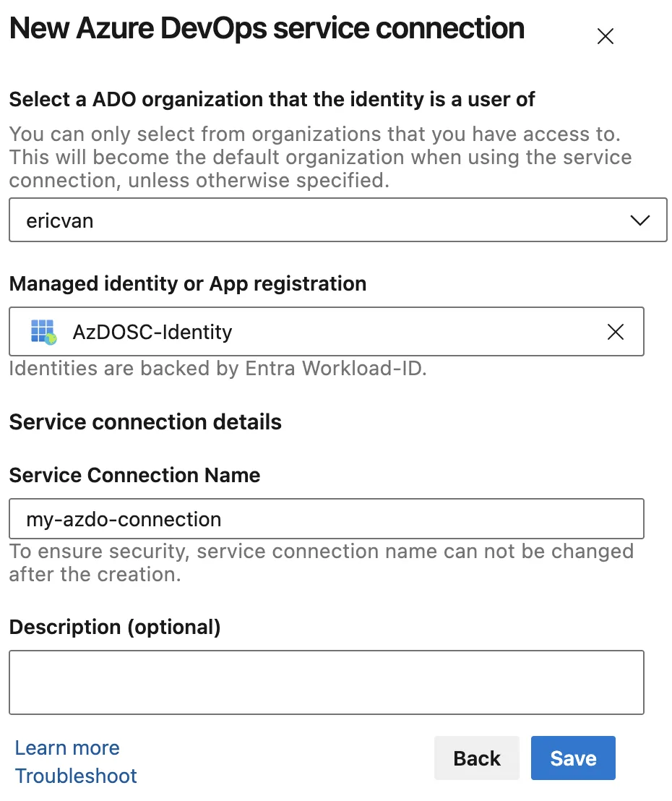The width and height of the screenshot is (672, 801).
Task: Save the service connection
Action: point(573,758)
